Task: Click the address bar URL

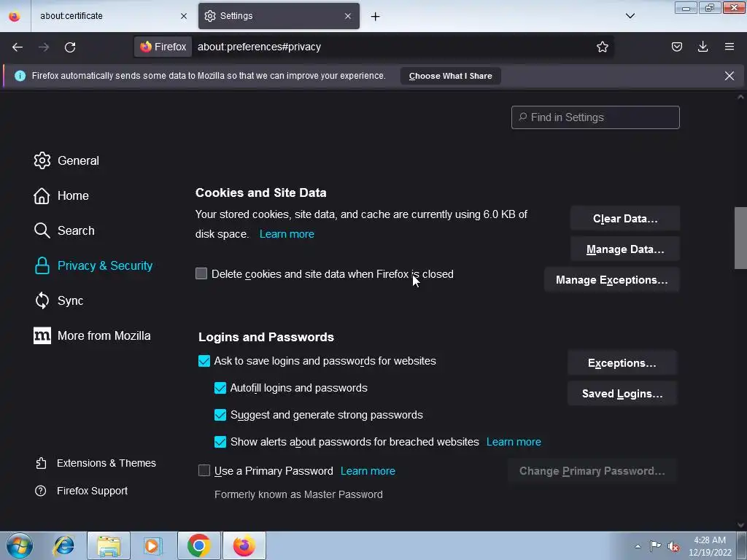Action: (259, 47)
